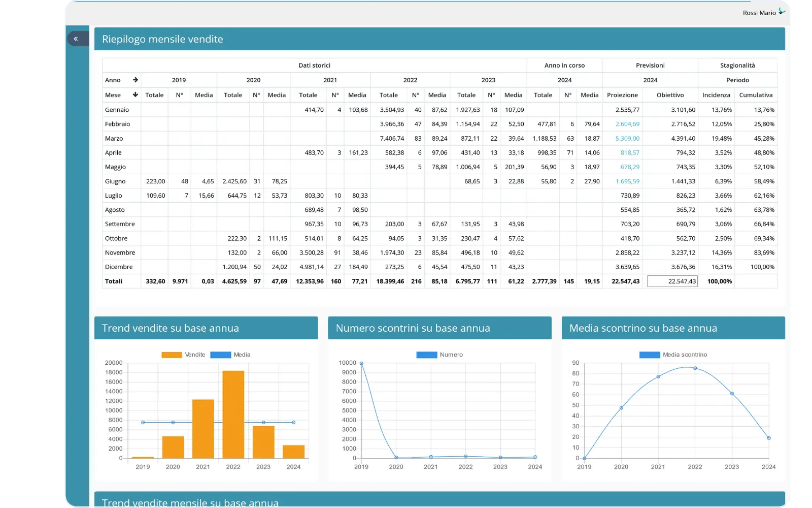
Task: Click Obiettivo total input field 22.547,43
Action: pyautogui.click(x=672, y=281)
